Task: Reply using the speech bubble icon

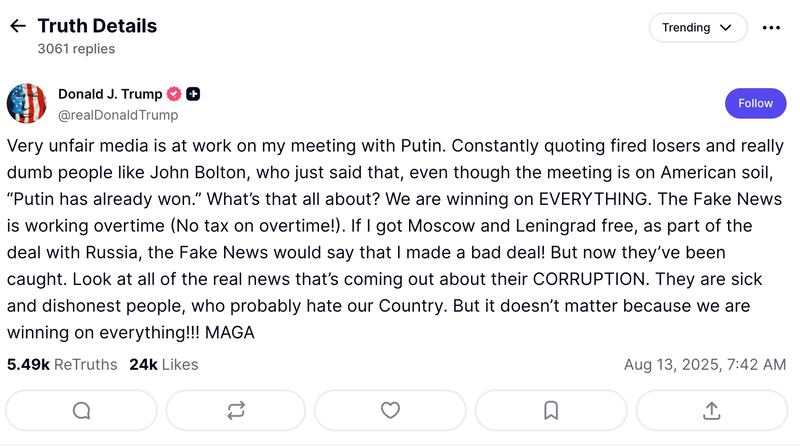Action: (82, 410)
